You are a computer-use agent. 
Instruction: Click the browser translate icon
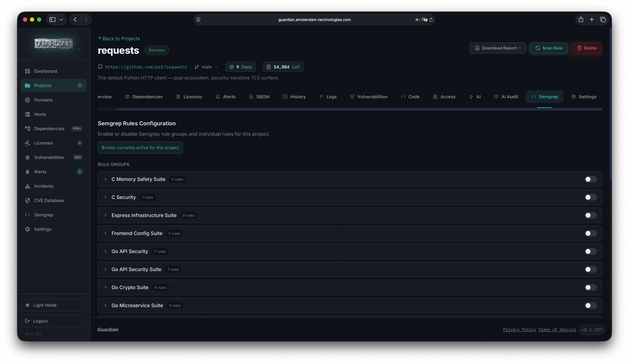click(x=424, y=19)
